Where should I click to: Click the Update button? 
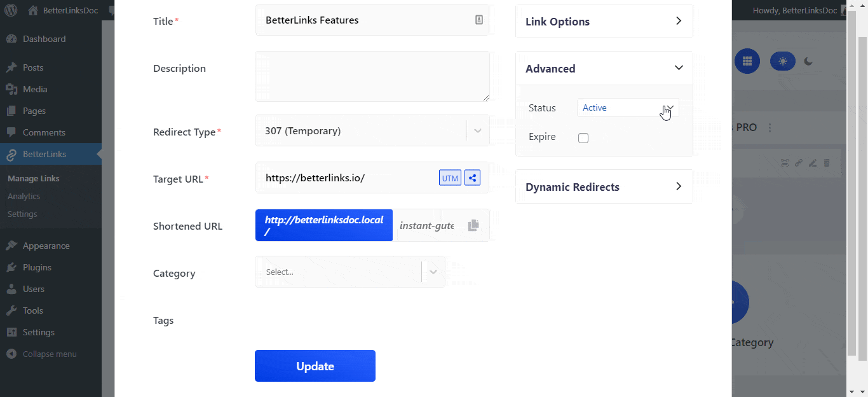click(315, 366)
